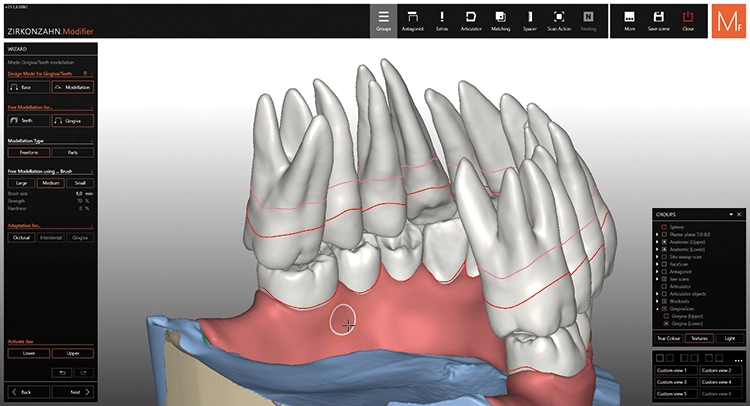Select the Medium brush
The height and width of the screenshot is (406, 750).
[51, 183]
